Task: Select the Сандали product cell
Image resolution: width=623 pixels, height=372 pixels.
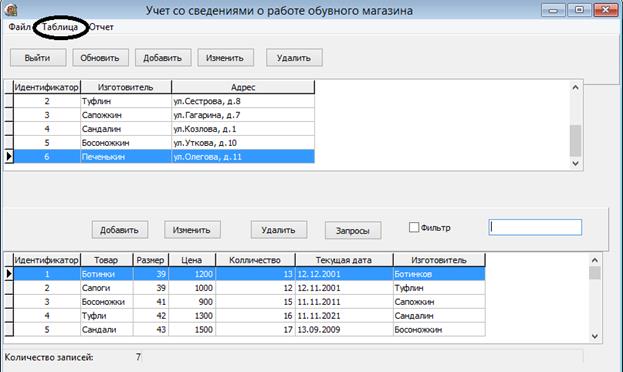Action: tap(106, 329)
